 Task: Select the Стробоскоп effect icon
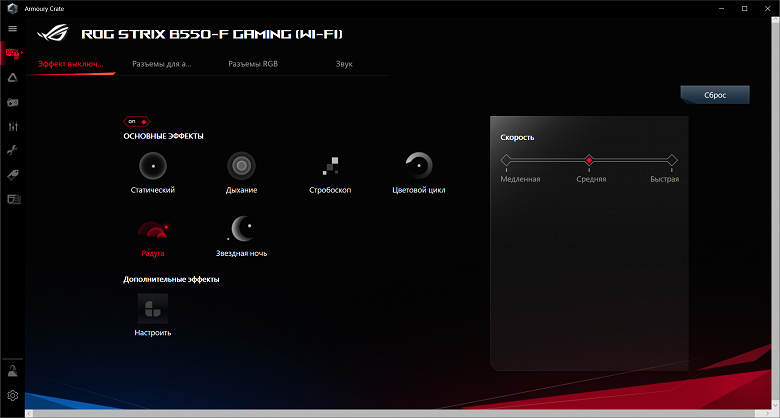[x=330, y=166]
